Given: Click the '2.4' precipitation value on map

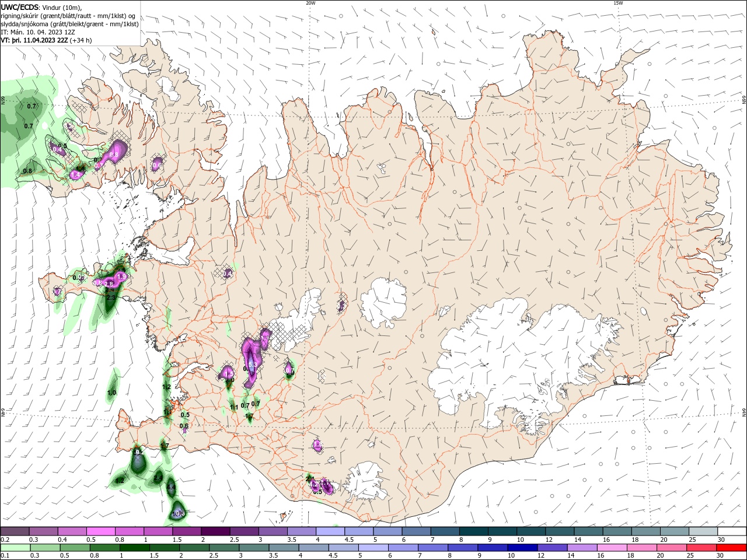Looking at the screenshot, I should pyautogui.click(x=158, y=478).
